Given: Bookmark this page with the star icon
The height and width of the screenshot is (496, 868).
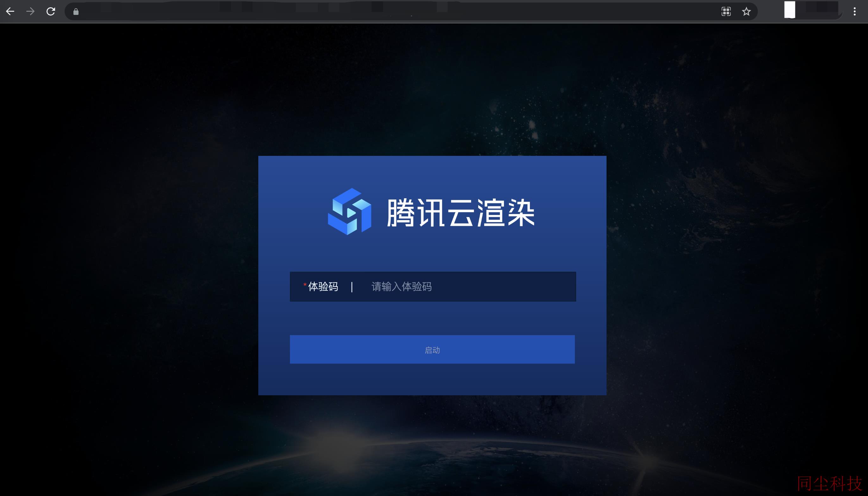Looking at the screenshot, I should [x=746, y=12].
